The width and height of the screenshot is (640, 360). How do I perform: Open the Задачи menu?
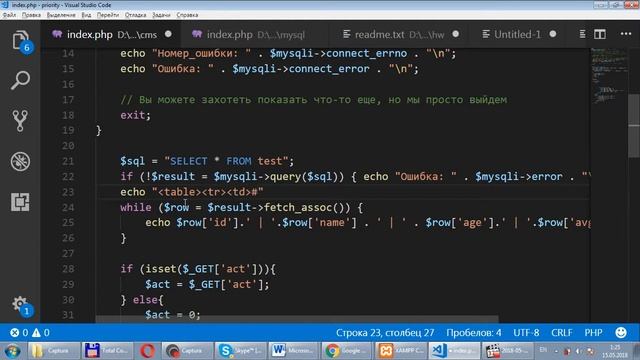(161, 15)
